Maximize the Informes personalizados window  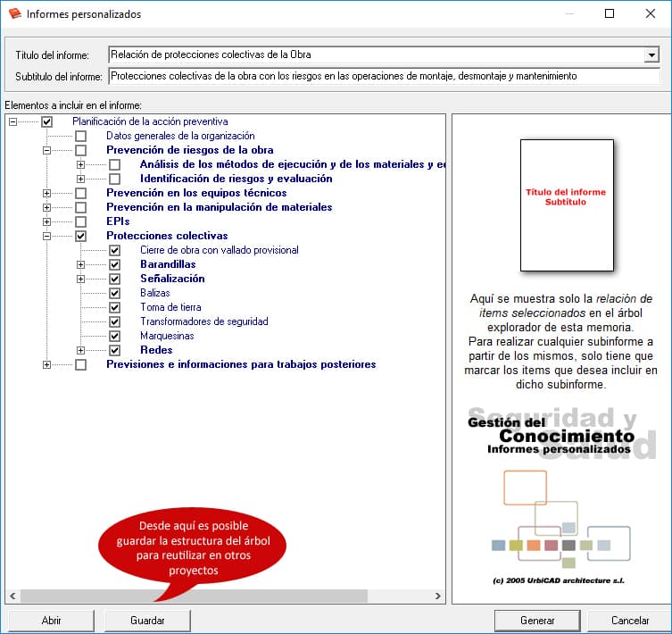pyautogui.click(x=609, y=13)
